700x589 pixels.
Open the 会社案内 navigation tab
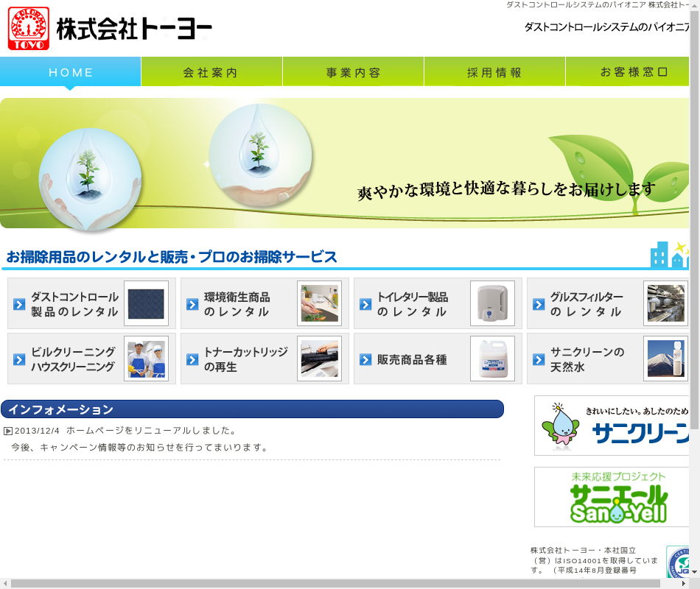pos(211,71)
